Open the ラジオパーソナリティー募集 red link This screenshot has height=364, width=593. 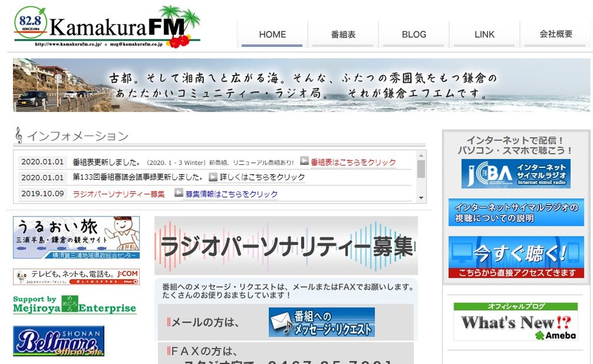point(119,194)
